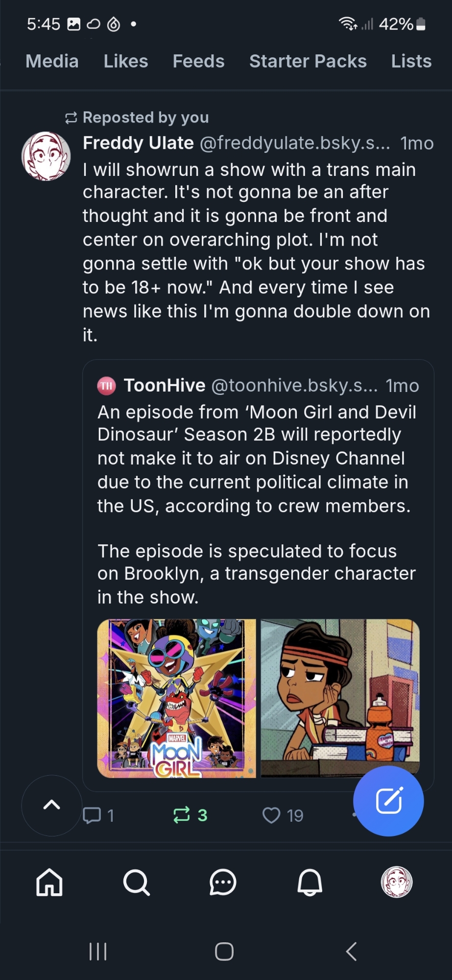Tap the compose new post button
Image resolution: width=452 pixels, height=980 pixels.
388,801
